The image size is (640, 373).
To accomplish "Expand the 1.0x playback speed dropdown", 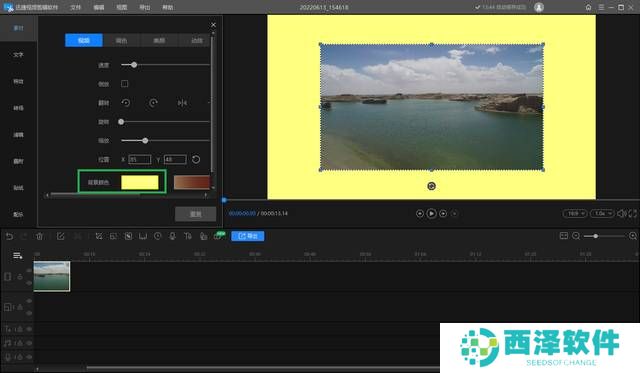I will 602,213.
